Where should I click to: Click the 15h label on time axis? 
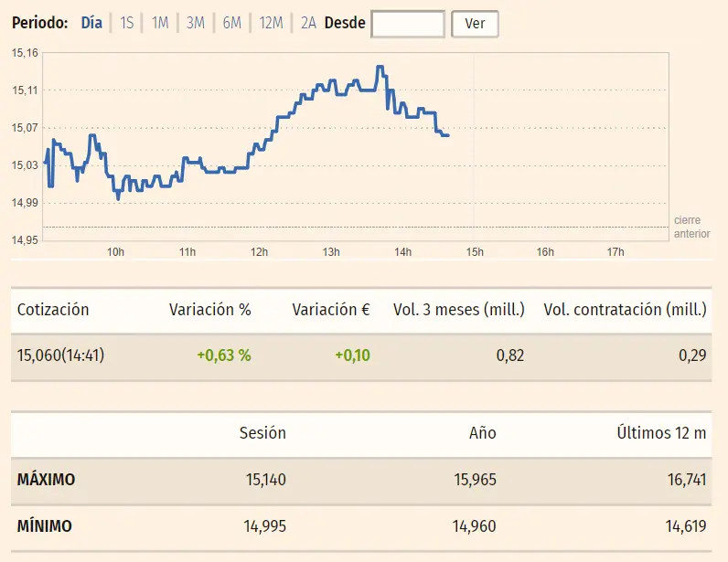coord(474,252)
